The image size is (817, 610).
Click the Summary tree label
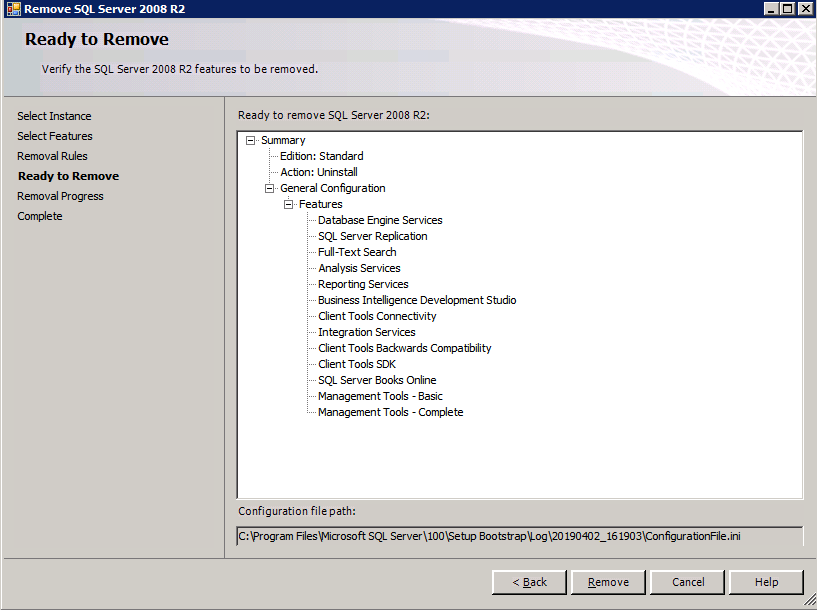pos(283,141)
